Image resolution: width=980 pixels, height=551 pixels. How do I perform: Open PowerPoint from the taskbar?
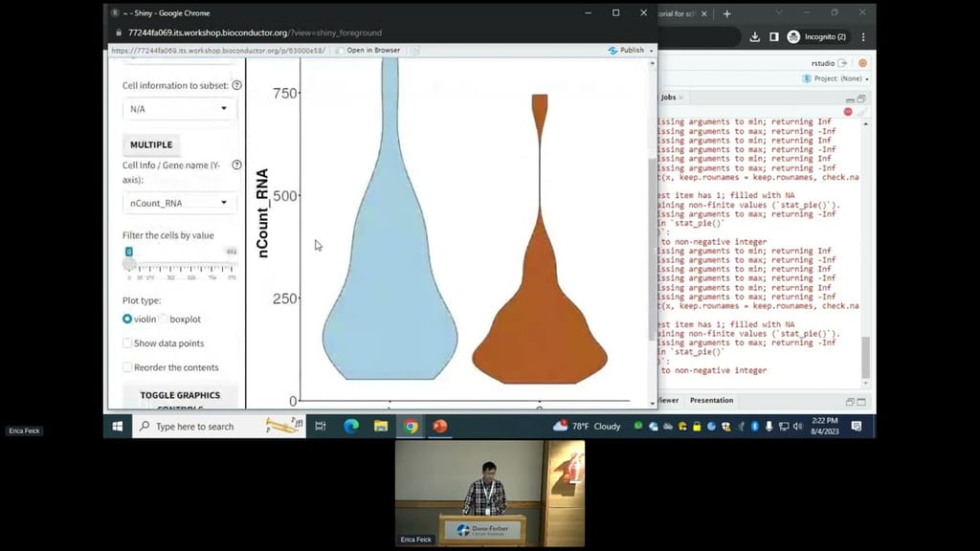439,426
